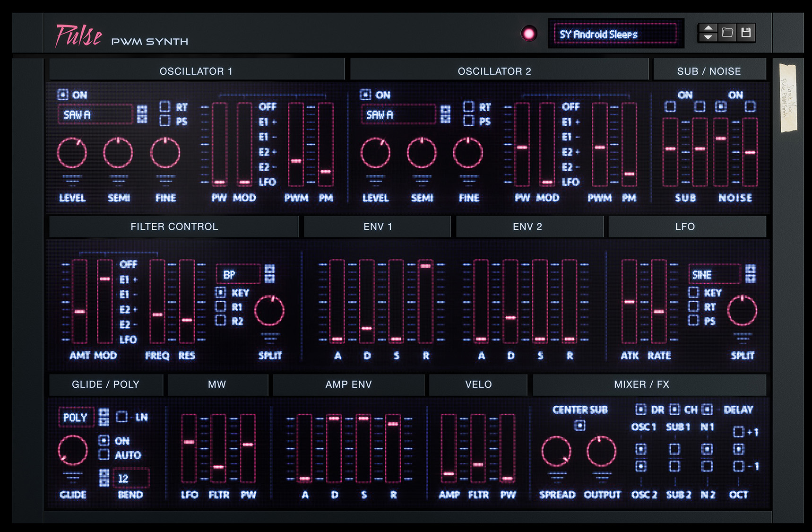The height and width of the screenshot is (532, 812).
Task: Adjust Oscillator 1 FINE knob
Action: (165, 153)
